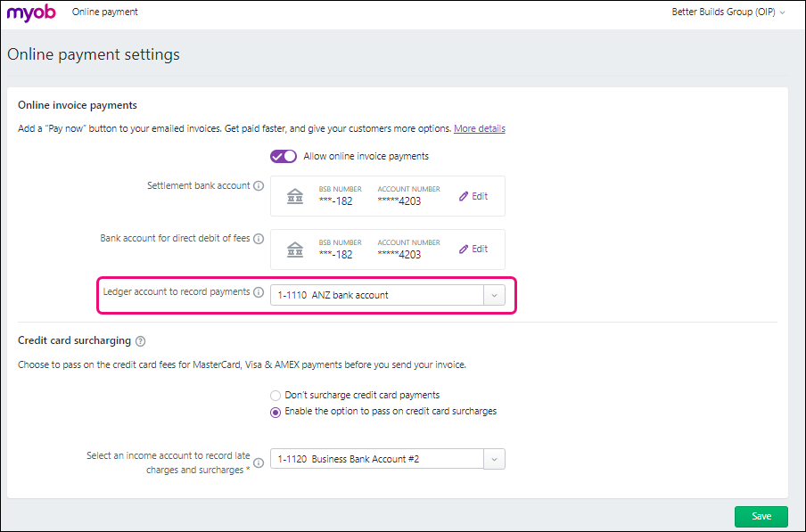
Task: Open help icon next to Credit card surcharging
Action: [141, 341]
